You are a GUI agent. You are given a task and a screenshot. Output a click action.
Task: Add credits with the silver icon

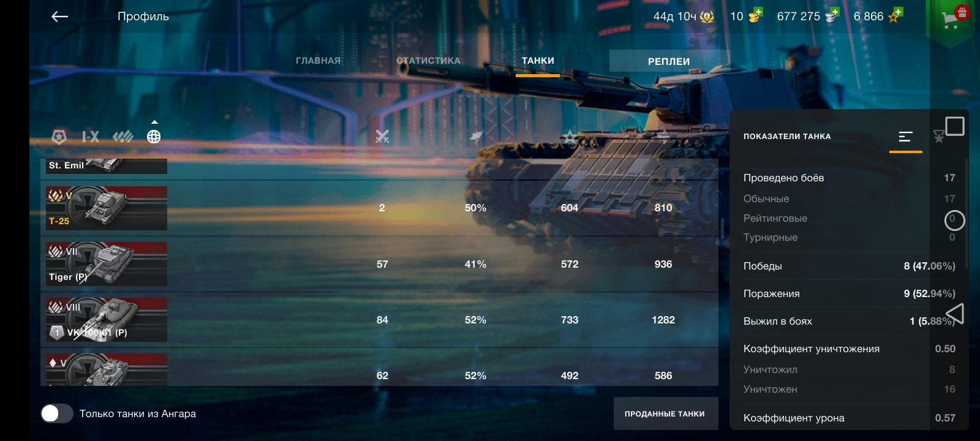[832, 15]
